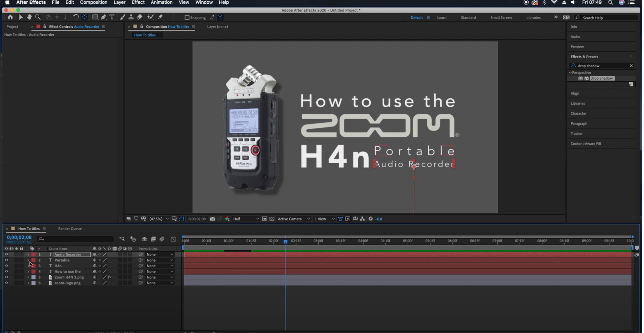Select the Puppet Pin tool
644x333 pixels.
161,17
